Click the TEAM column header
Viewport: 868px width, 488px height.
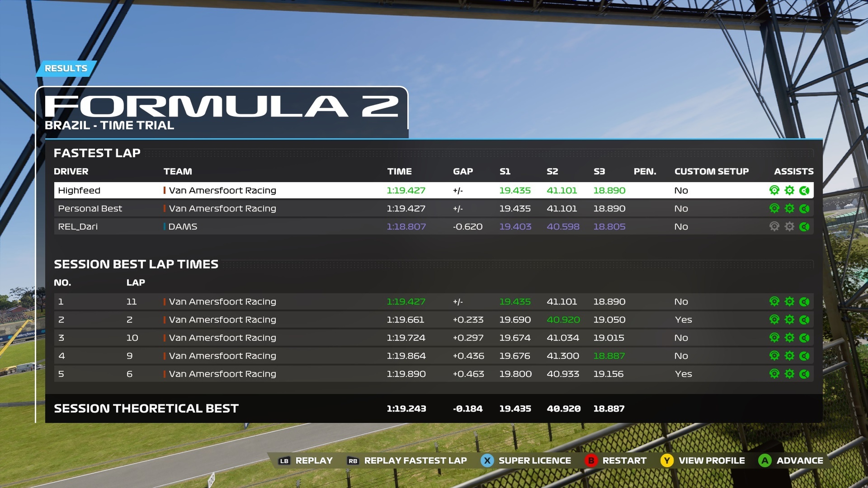click(178, 171)
